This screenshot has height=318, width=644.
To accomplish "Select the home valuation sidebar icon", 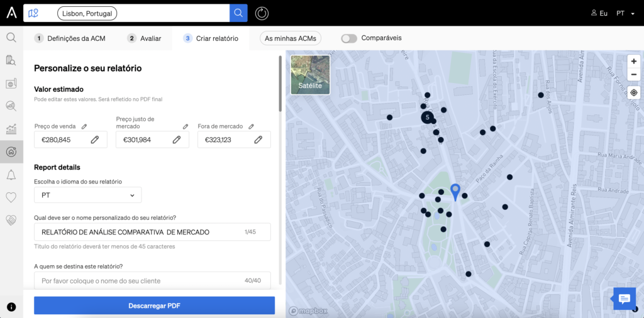I will [11, 152].
